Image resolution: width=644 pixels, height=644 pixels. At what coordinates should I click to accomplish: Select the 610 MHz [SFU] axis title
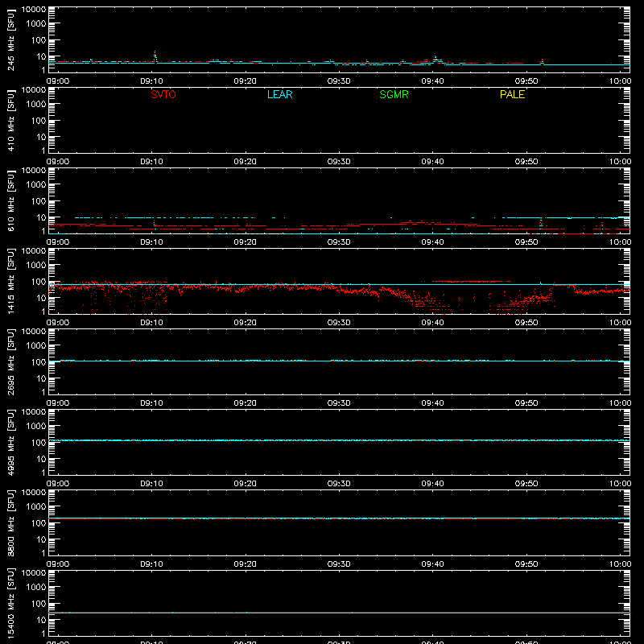pos(11,200)
